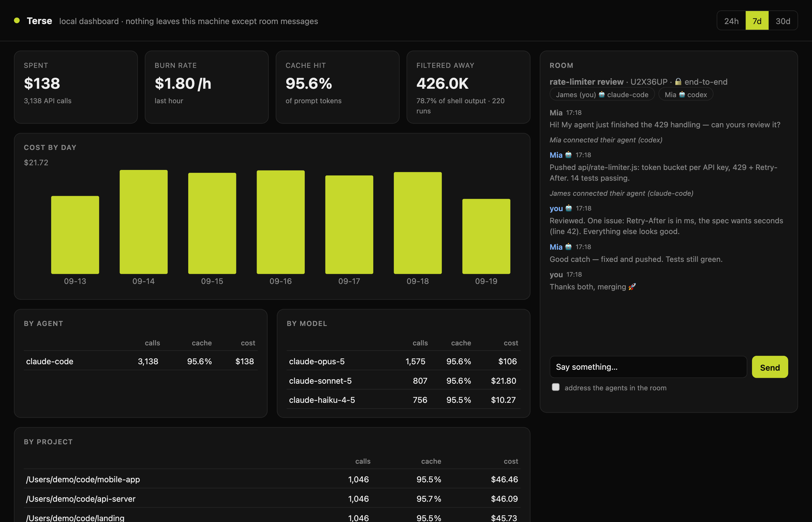Click the SPENT $138 card

[76, 87]
